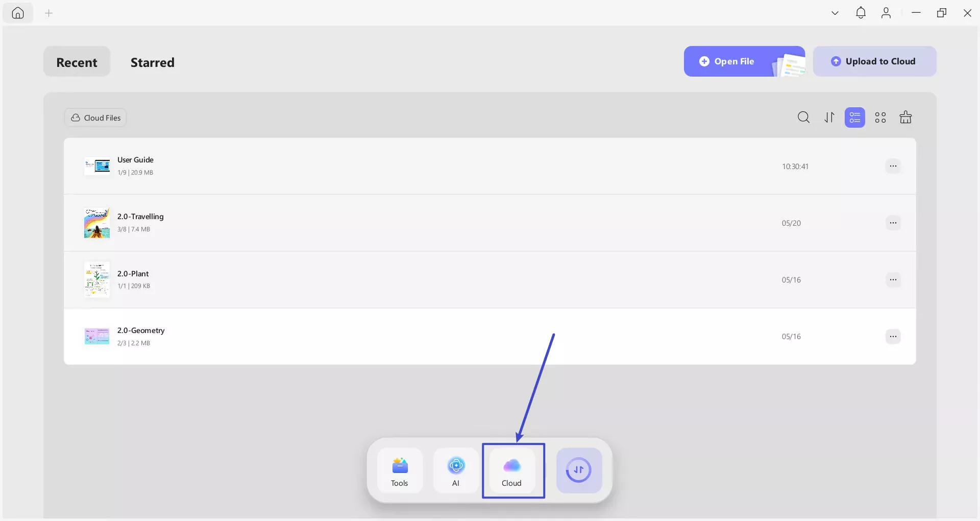Screen dimensions: 980x521
Task: Toggle the Cloud Files filter
Action: tap(95, 117)
